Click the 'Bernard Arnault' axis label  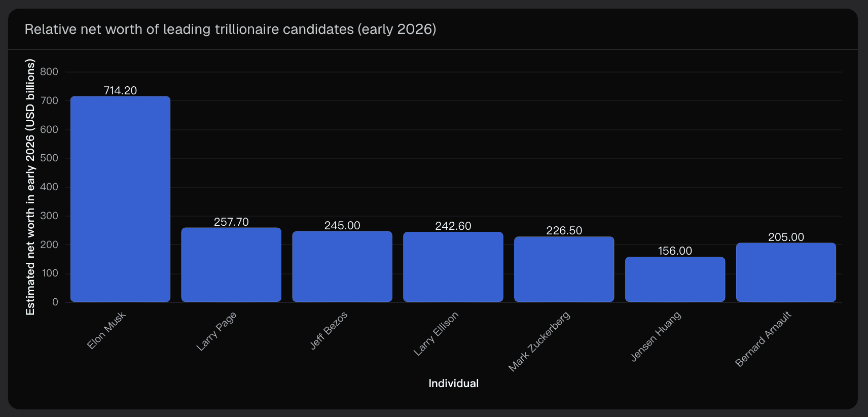(x=763, y=339)
